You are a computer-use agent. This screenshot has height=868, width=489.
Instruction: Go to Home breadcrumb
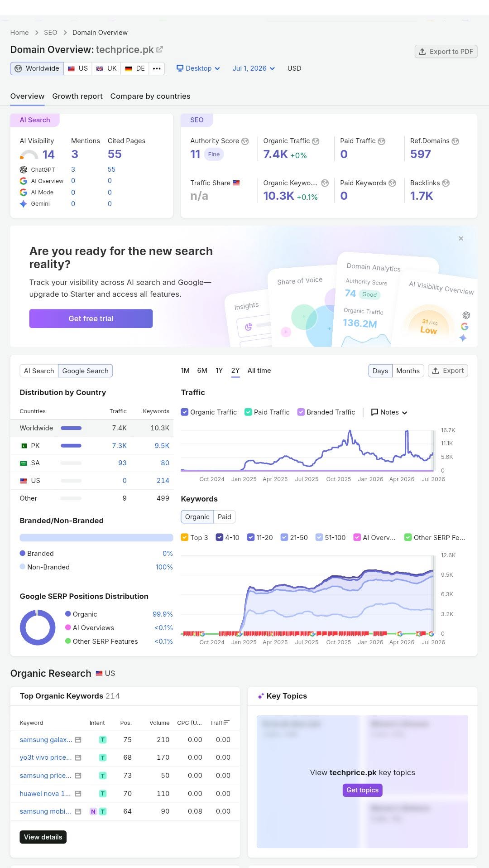[x=19, y=33]
